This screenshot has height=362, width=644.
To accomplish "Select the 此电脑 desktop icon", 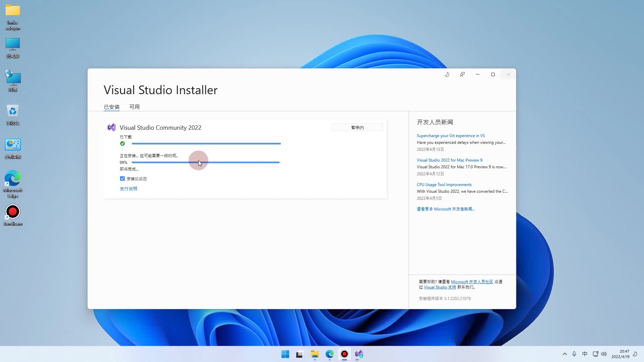I will pos(13,48).
